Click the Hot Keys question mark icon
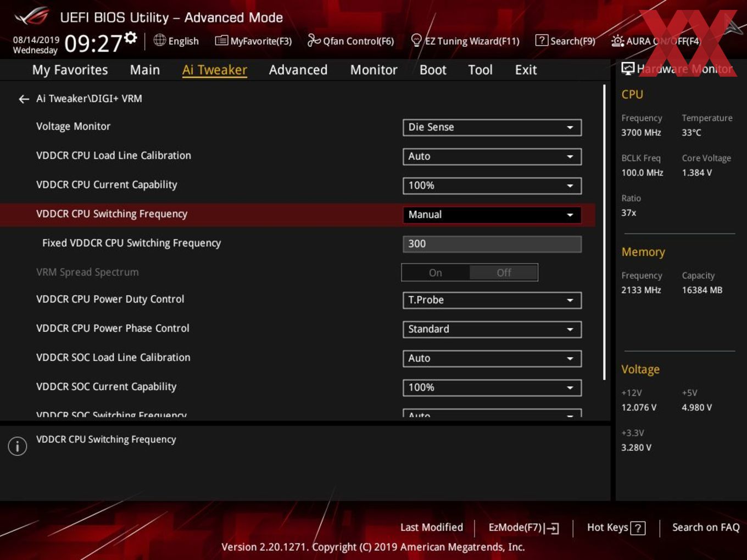The image size is (747, 560). coord(638,528)
